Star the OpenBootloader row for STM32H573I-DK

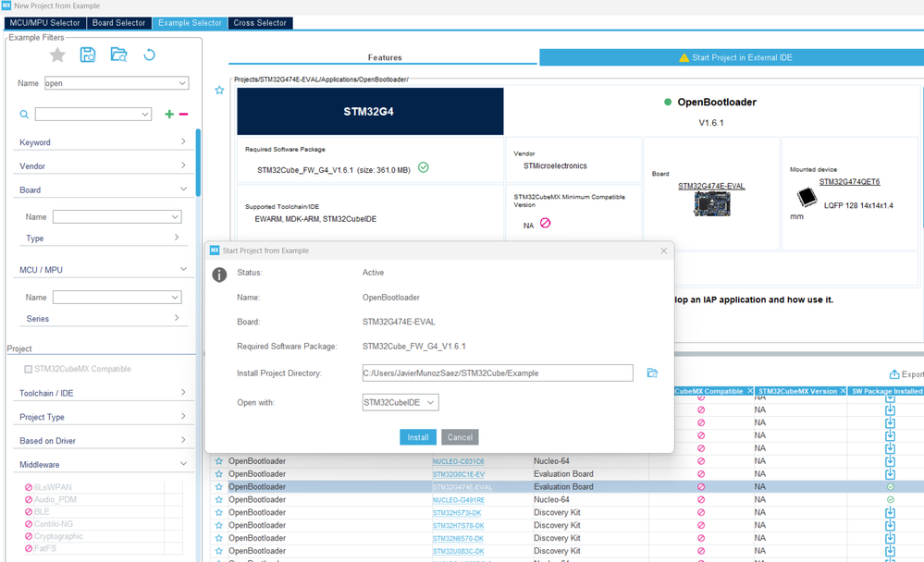(x=218, y=512)
